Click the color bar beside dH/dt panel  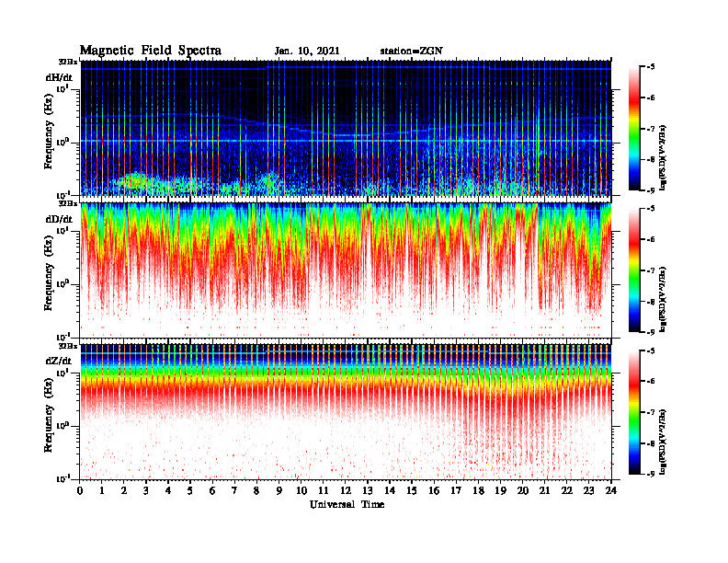point(634,128)
